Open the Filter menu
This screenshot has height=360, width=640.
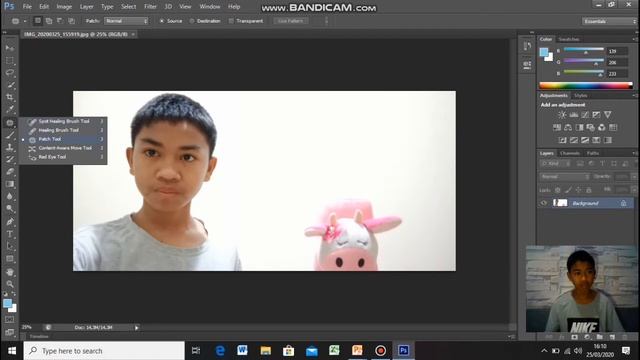[150, 7]
